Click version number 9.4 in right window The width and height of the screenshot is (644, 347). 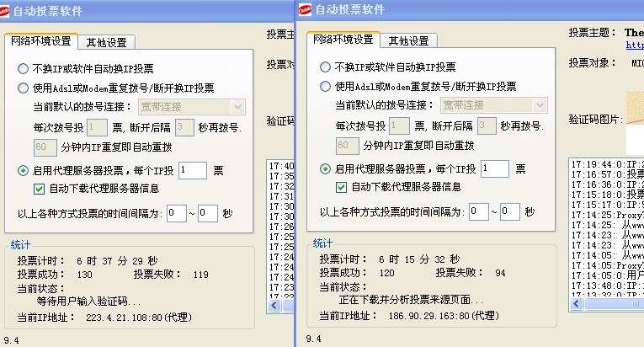pyautogui.click(x=313, y=339)
